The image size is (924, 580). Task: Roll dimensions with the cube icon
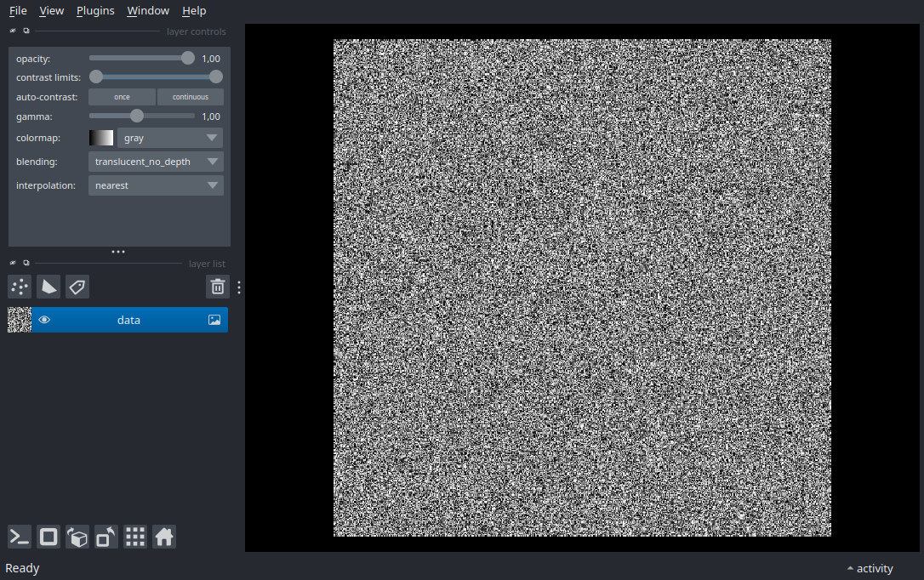(77, 537)
